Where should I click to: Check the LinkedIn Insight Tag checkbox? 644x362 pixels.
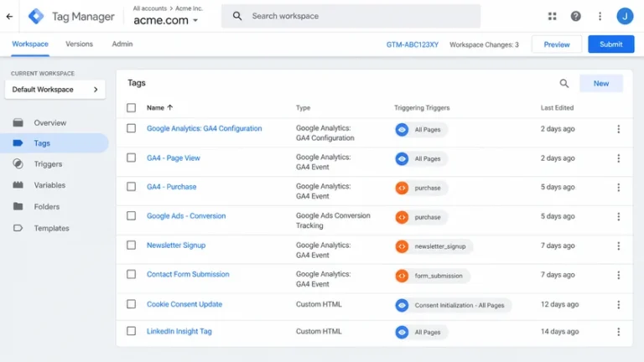click(131, 331)
